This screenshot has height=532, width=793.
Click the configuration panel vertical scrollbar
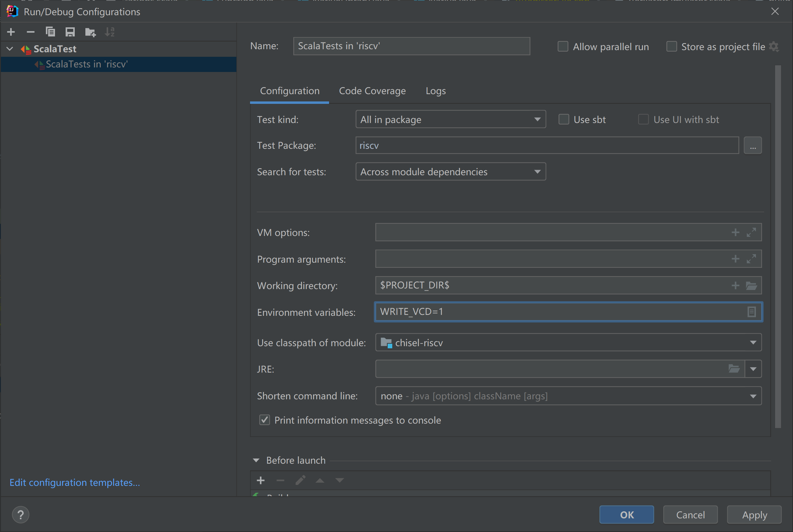pyautogui.click(x=778, y=247)
